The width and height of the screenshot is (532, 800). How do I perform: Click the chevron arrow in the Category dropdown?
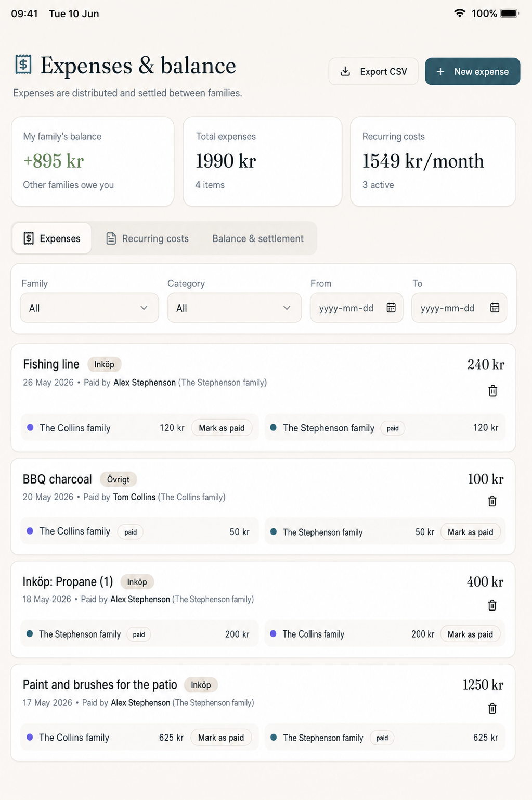287,308
